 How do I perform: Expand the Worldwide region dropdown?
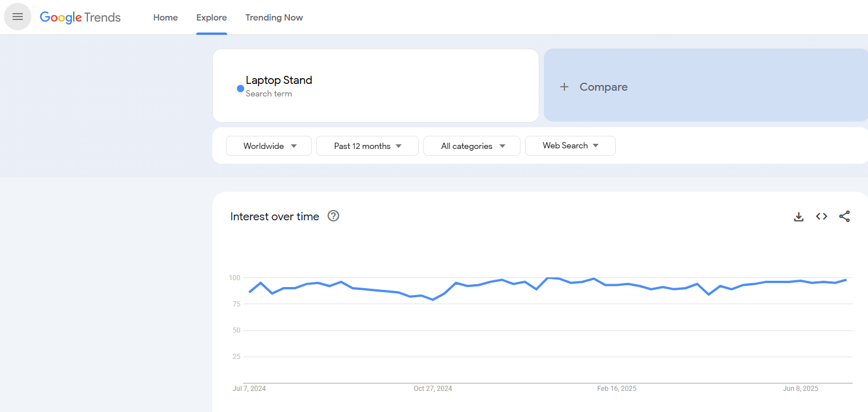[x=269, y=146]
